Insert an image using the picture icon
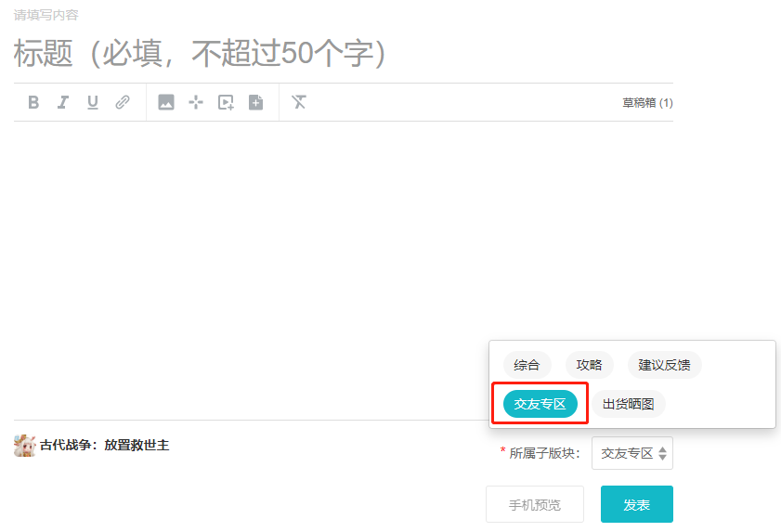The height and width of the screenshot is (532, 781). pyautogui.click(x=166, y=102)
